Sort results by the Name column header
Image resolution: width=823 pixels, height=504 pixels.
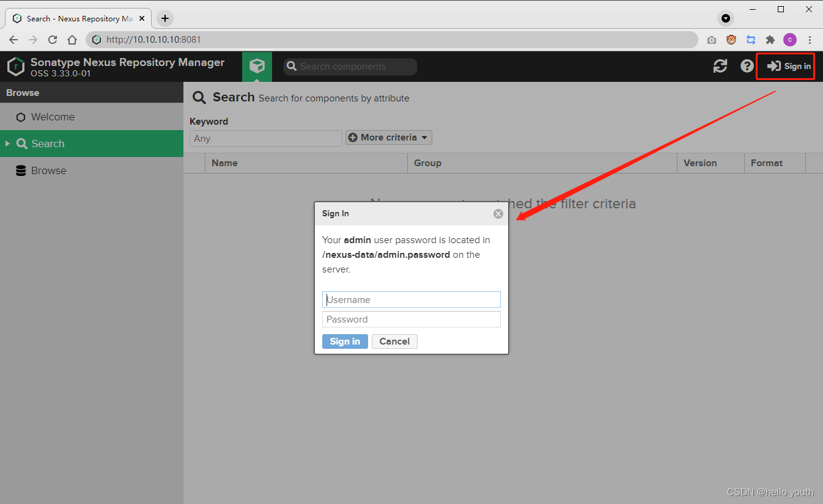224,163
